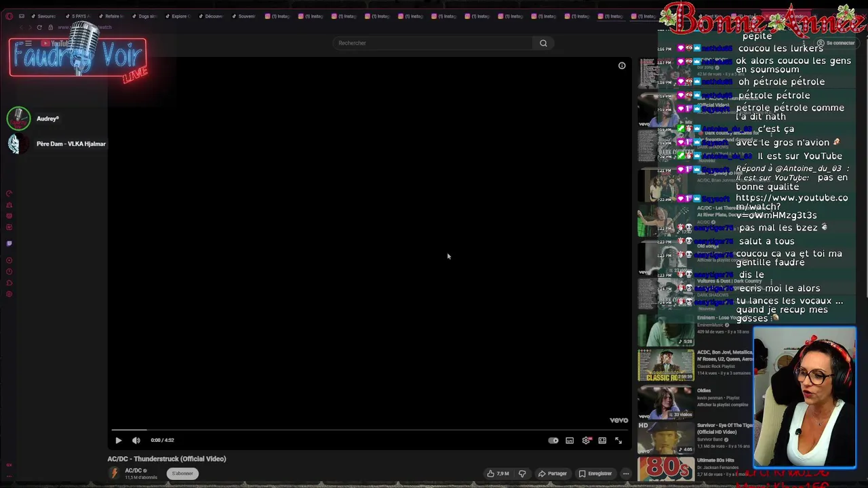This screenshot has width=868, height=488.
Task: Switch to the Explore TikTok tab
Action: (176, 16)
